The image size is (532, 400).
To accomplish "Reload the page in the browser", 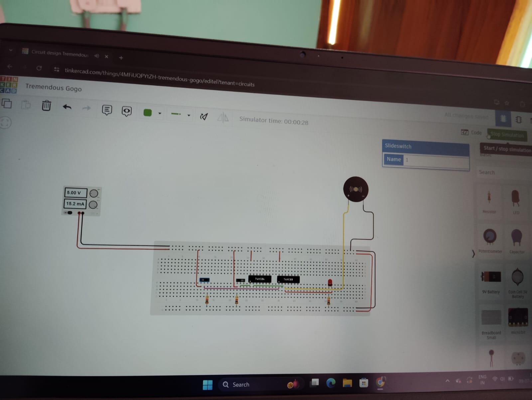I will [x=39, y=68].
